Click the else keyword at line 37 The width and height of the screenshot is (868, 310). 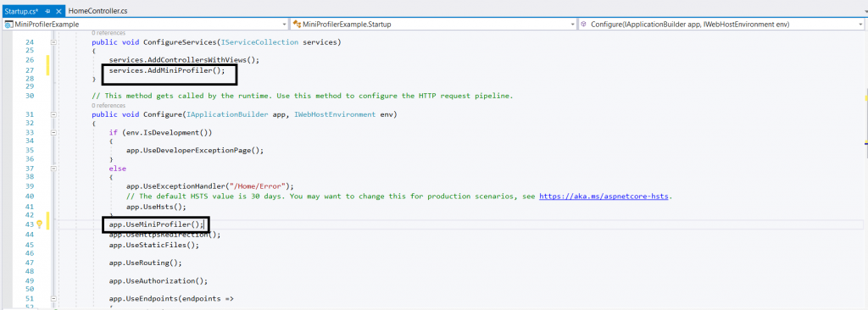117,169
